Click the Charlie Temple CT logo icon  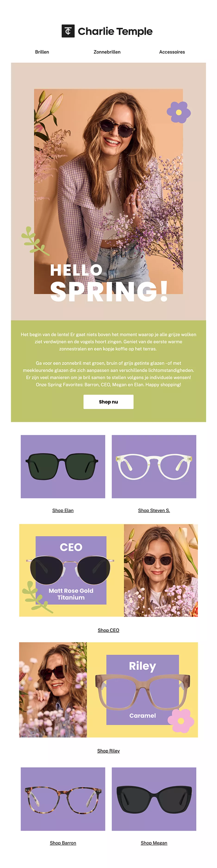coord(68,31)
